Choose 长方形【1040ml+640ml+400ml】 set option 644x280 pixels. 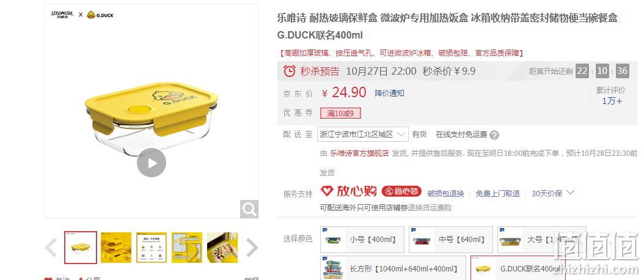[x=393, y=269]
